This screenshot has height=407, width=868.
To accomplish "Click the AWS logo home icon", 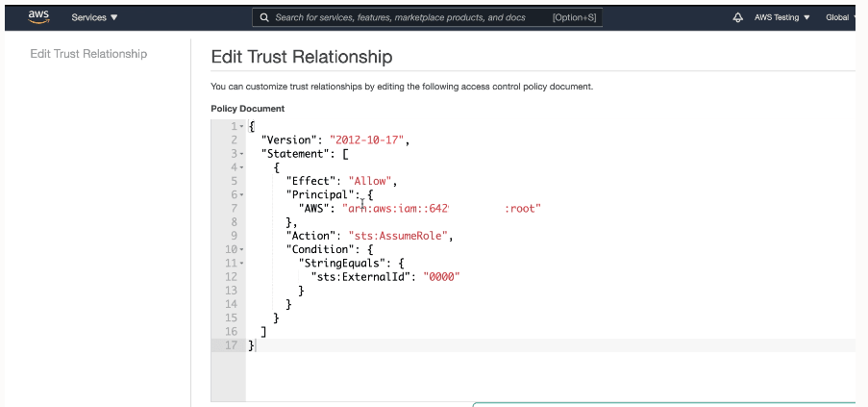I will 38,16.
